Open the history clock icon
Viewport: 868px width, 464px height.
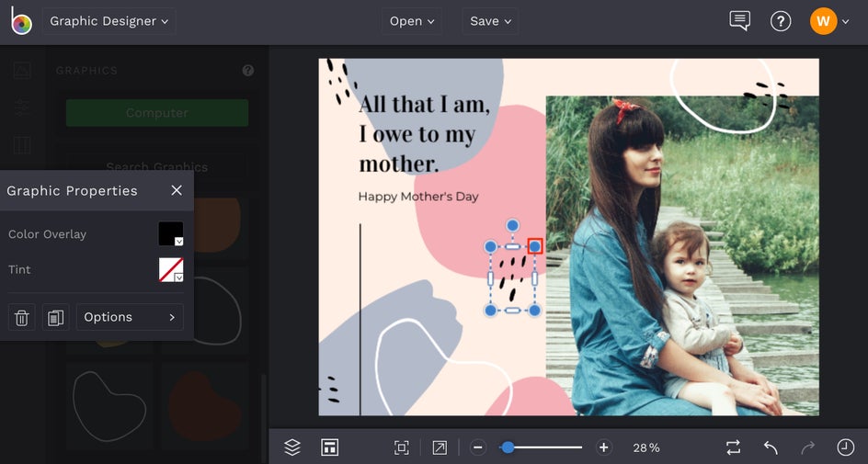[845, 447]
